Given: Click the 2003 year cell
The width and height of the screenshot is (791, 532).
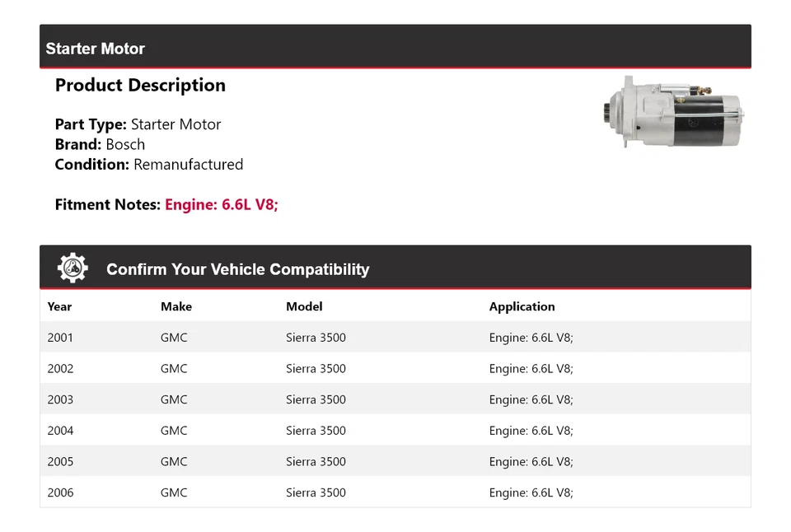Looking at the screenshot, I should click(x=60, y=399).
